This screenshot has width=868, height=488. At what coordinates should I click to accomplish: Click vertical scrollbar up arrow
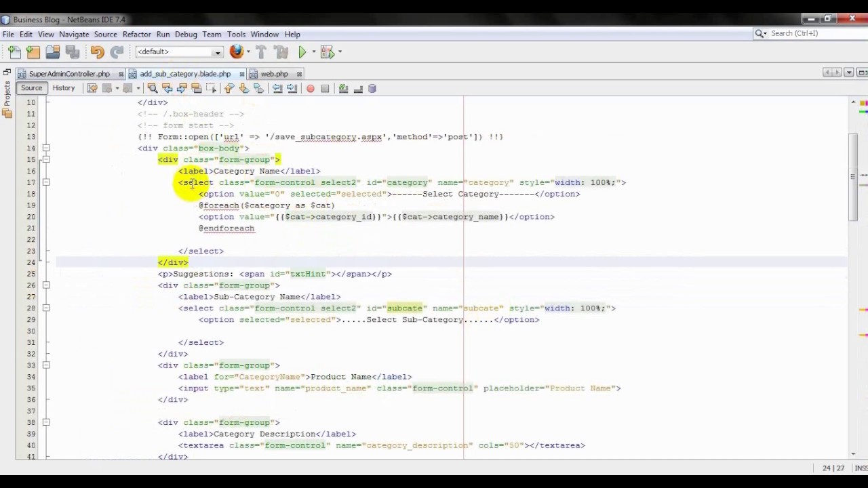[x=853, y=102]
